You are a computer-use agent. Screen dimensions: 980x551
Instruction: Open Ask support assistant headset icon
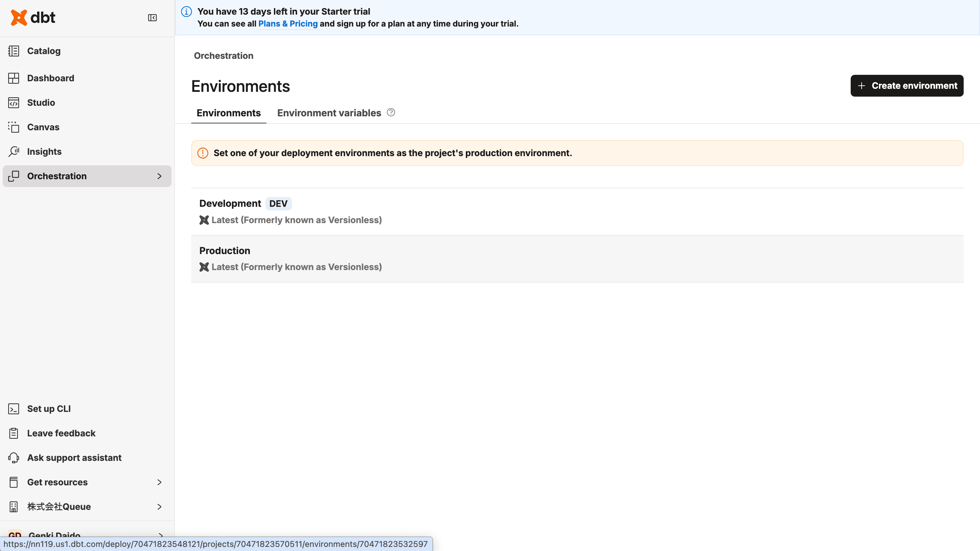14,458
